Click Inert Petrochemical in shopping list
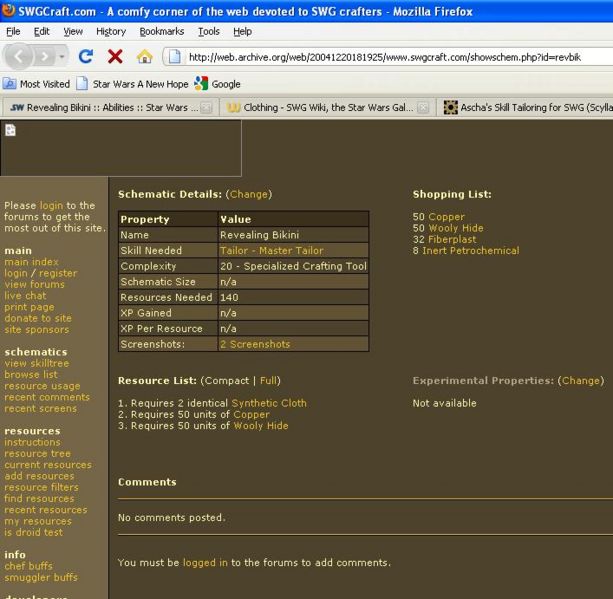 pos(470,251)
